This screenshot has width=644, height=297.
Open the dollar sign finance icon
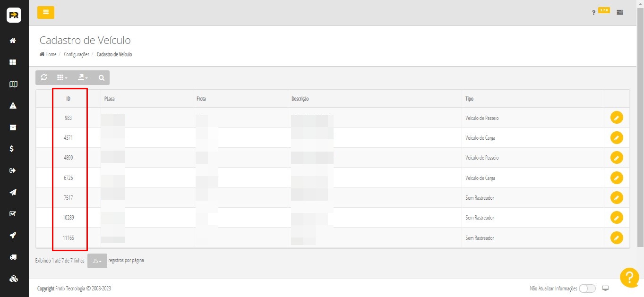point(13,149)
